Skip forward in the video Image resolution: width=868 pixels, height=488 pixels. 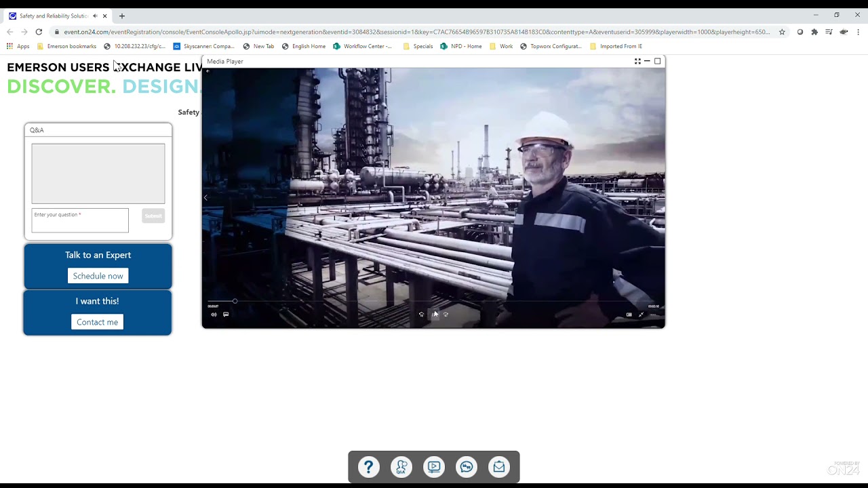pos(446,314)
